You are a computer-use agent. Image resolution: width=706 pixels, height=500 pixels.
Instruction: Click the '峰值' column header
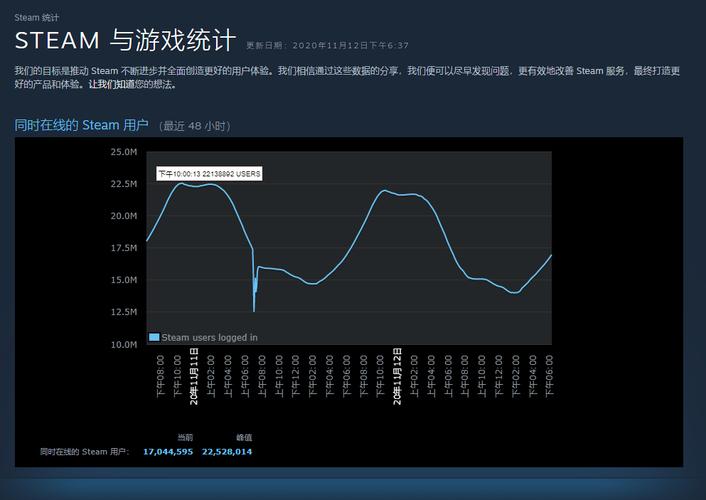coord(244,437)
